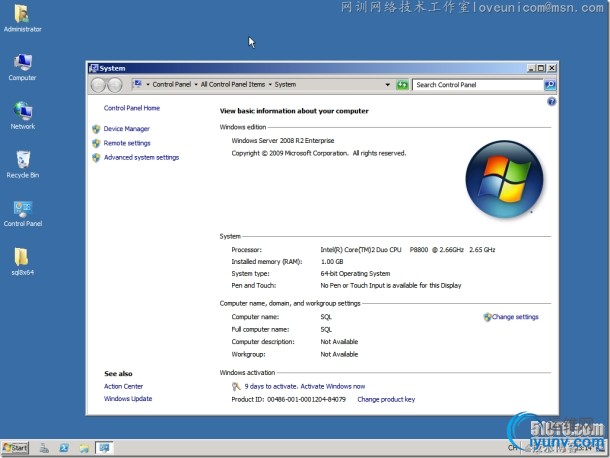The width and height of the screenshot is (610, 458).
Task: Click All Control Panel Items breadcrumb
Action: click(233, 84)
